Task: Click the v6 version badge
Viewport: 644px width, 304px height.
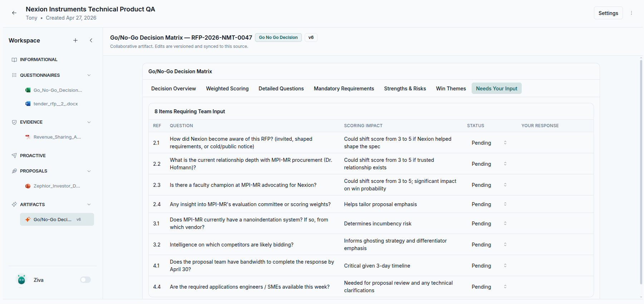Action: [311, 38]
